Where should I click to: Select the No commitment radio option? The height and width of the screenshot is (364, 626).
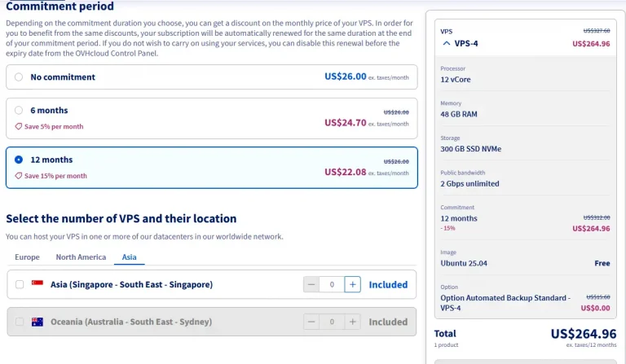(19, 77)
